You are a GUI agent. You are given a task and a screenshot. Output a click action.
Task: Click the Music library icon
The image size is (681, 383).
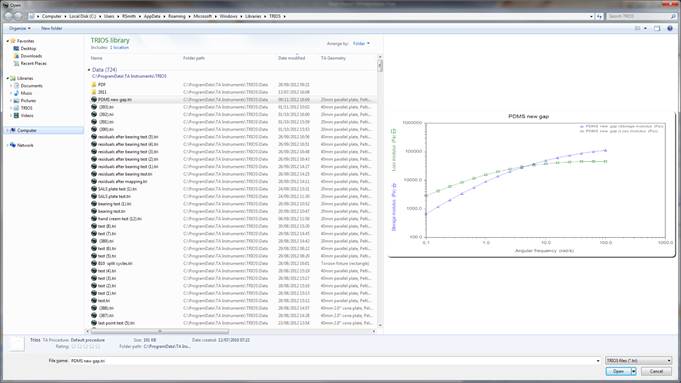(x=17, y=93)
